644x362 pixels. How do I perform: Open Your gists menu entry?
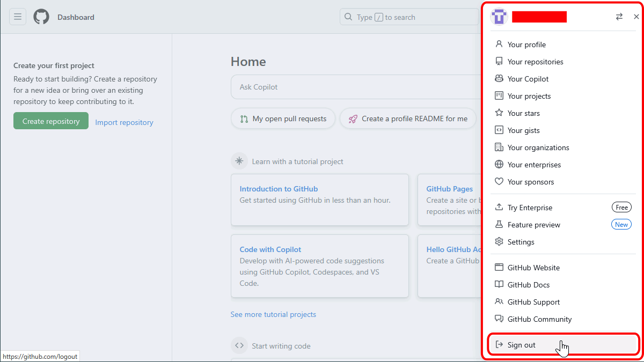pyautogui.click(x=562, y=130)
